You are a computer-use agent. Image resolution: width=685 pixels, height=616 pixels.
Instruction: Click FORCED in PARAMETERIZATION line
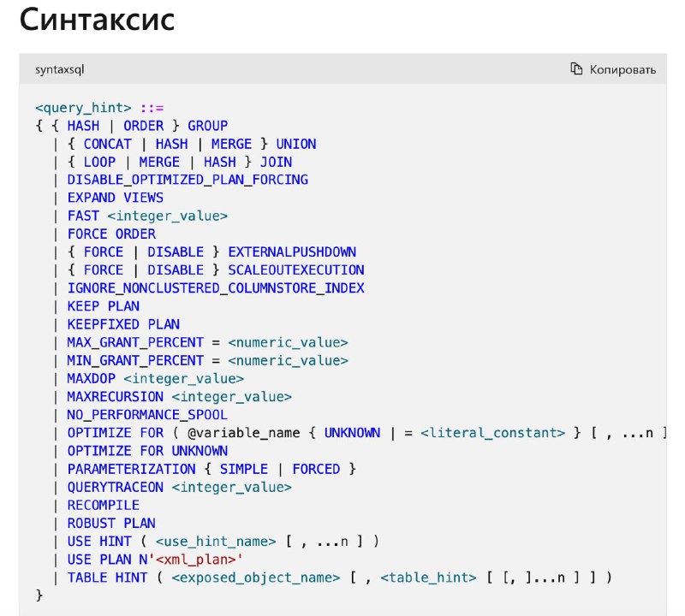316,470
